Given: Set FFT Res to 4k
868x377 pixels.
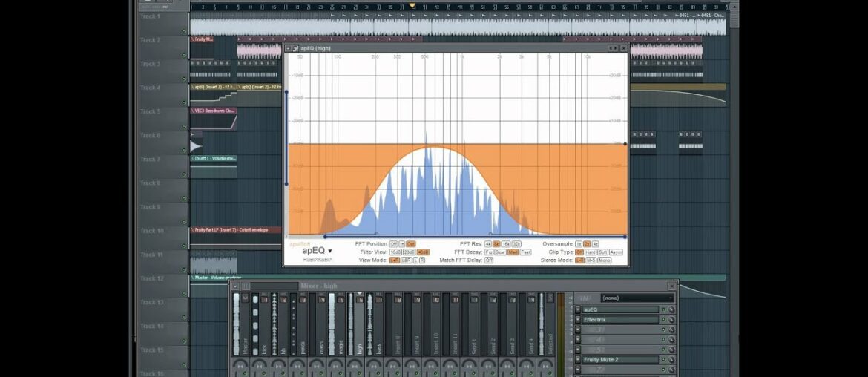Looking at the screenshot, I should coord(488,243).
